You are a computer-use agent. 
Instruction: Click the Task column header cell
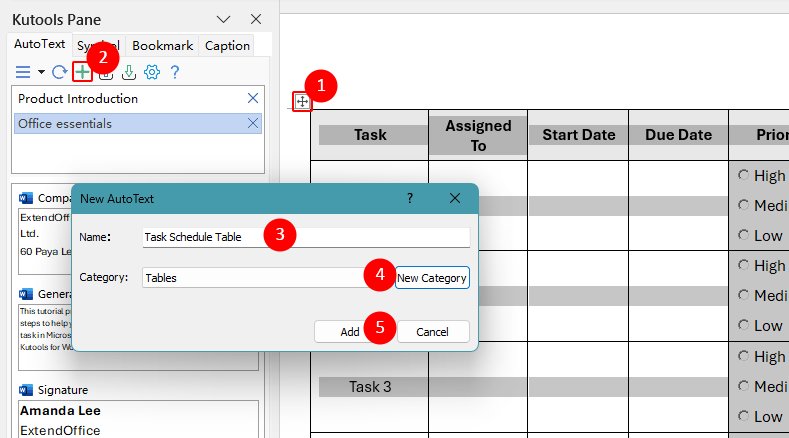pyautogui.click(x=370, y=135)
